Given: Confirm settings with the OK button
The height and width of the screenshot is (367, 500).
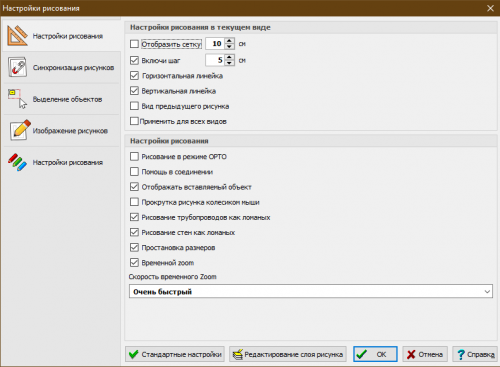Looking at the screenshot, I should click(375, 354).
